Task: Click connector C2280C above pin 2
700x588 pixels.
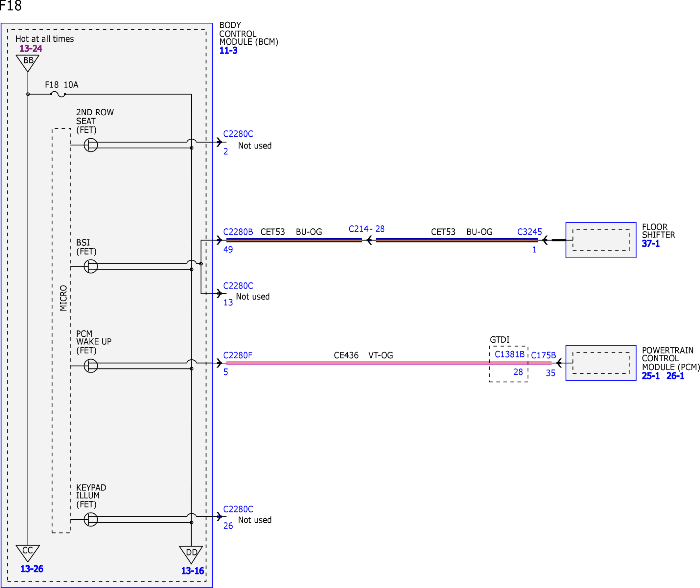Action: coord(238,134)
